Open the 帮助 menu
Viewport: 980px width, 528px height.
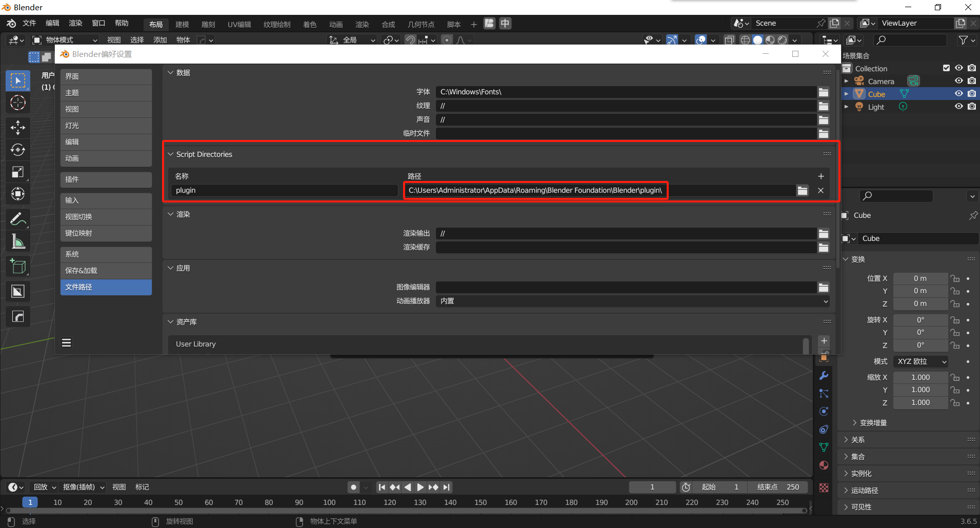pyautogui.click(x=122, y=23)
